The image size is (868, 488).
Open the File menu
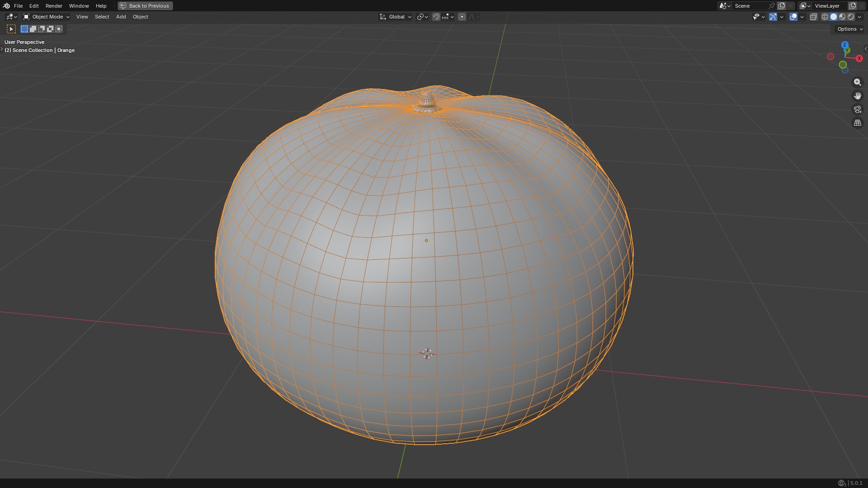click(18, 6)
